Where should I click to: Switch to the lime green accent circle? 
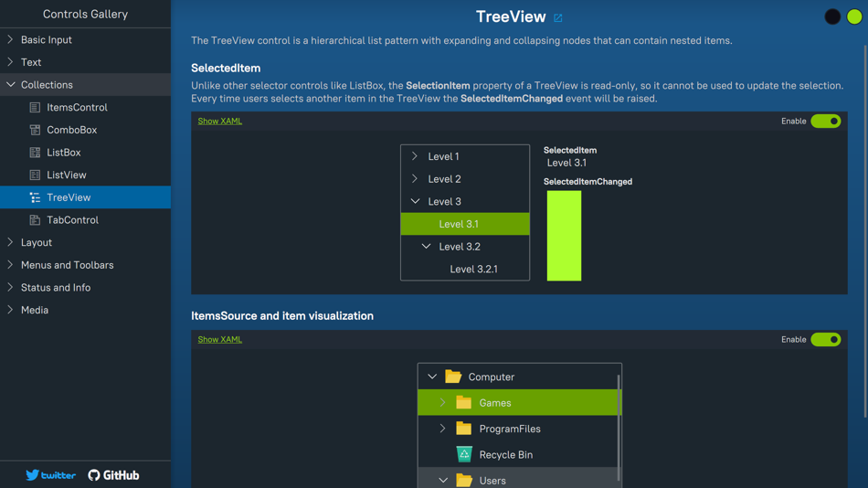[x=854, y=16]
